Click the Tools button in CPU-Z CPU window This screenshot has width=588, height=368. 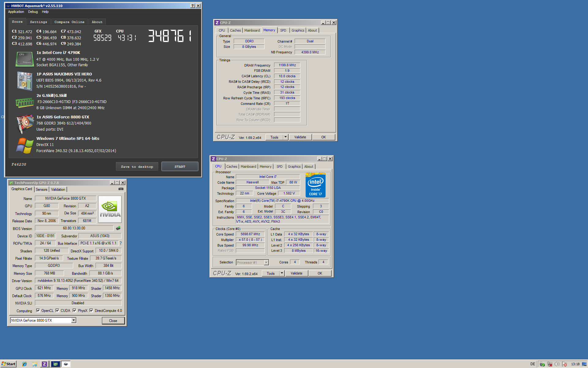[271, 273]
